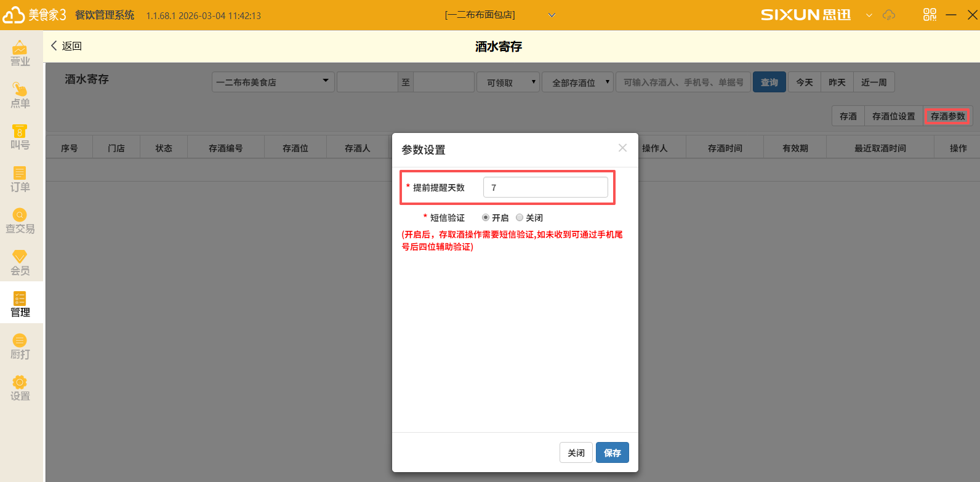980x482 pixels.
Task: Click the 提前提醒天数 input field
Action: [x=545, y=187]
